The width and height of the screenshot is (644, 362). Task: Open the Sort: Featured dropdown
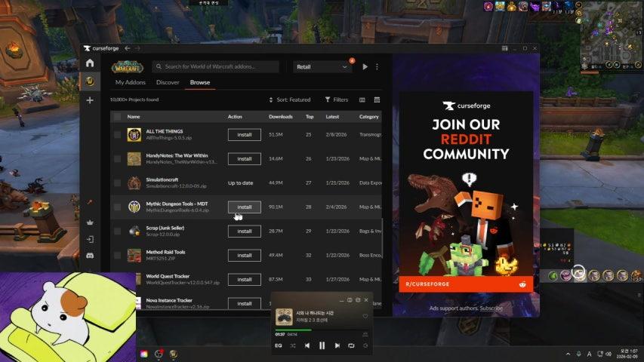(x=290, y=100)
